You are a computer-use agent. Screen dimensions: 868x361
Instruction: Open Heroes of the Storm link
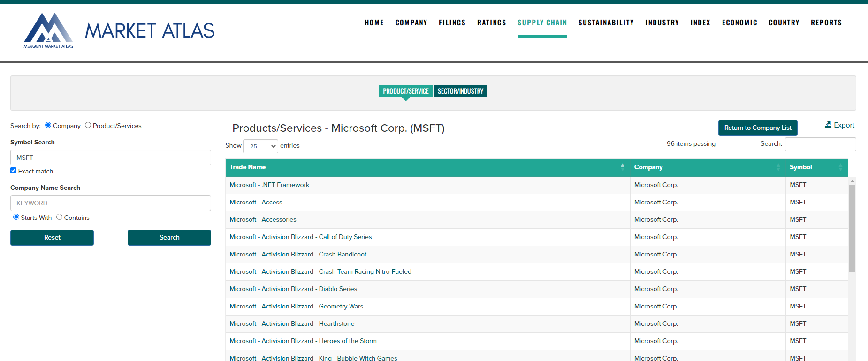303,341
